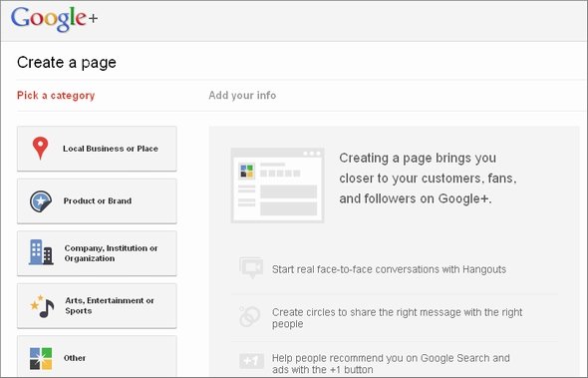Select the Pick a category step

click(56, 96)
